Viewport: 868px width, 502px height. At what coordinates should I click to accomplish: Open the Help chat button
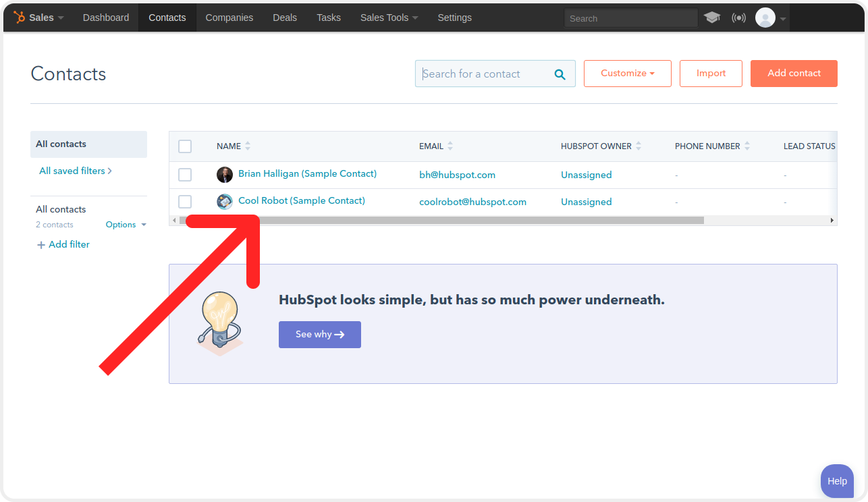tap(837, 481)
